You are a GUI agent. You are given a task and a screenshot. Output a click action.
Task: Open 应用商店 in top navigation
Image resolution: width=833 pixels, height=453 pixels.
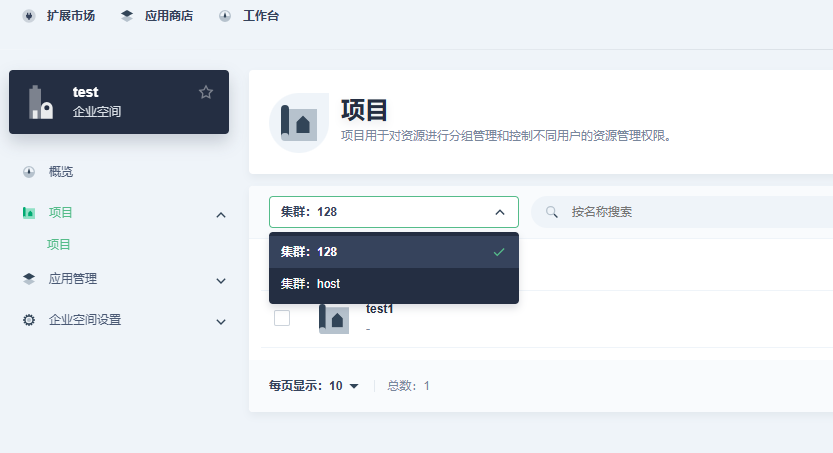click(x=169, y=16)
